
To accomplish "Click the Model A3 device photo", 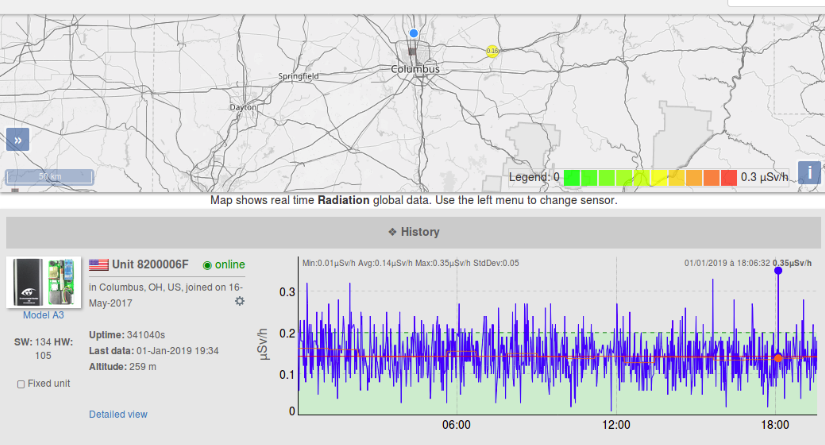I will tap(43, 283).
